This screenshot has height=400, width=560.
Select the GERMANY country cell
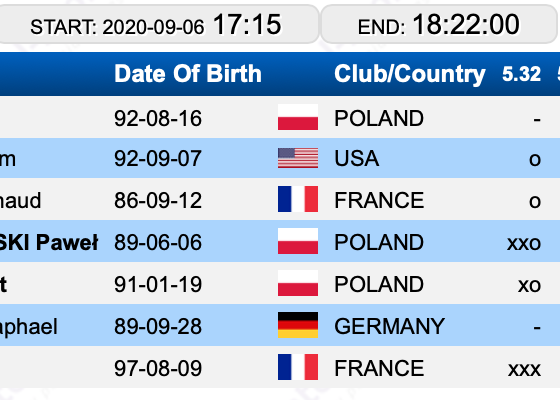389,326
